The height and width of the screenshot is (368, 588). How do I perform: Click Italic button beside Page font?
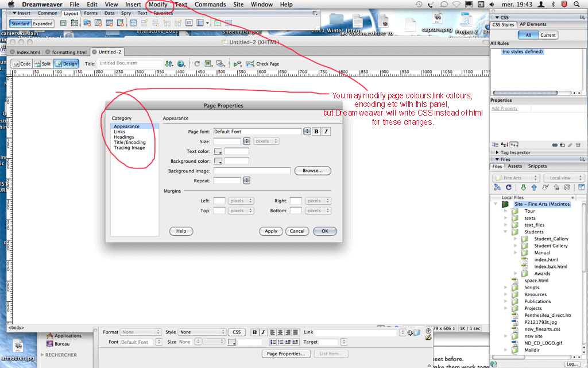click(x=326, y=132)
